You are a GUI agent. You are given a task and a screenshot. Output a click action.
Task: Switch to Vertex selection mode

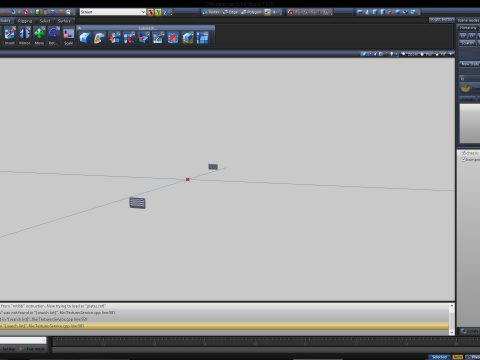click(211, 12)
